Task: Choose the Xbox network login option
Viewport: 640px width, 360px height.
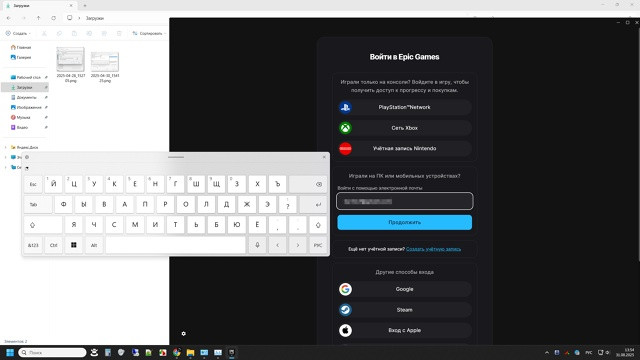Action: coord(404,128)
